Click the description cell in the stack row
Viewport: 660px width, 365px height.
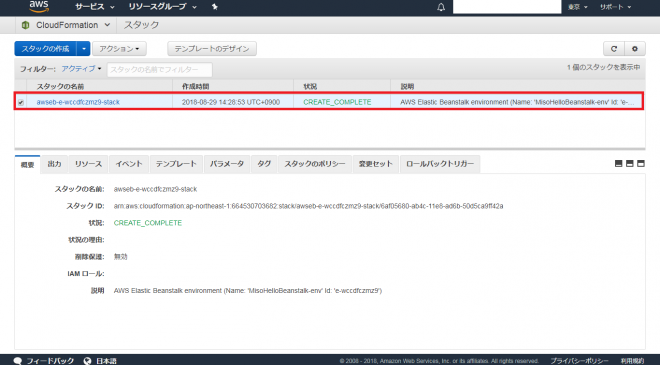517,102
